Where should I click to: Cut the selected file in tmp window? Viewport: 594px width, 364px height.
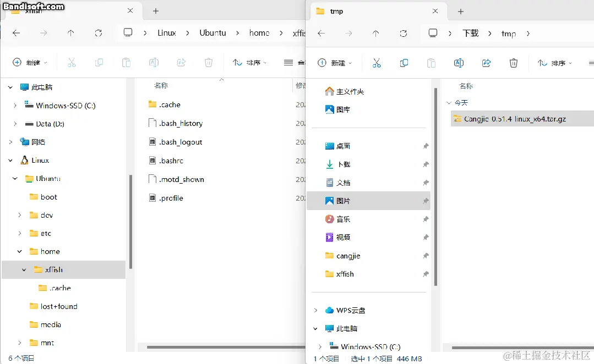coord(377,63)
